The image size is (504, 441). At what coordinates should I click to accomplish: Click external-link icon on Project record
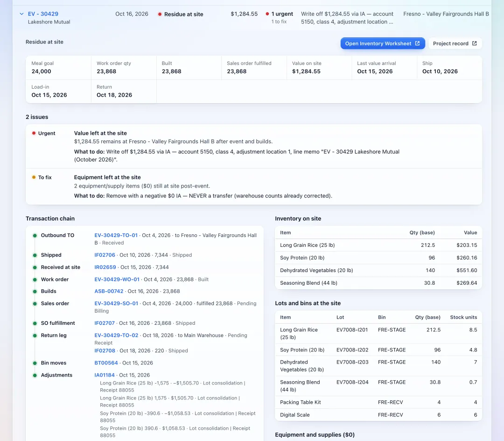[475, 43]
